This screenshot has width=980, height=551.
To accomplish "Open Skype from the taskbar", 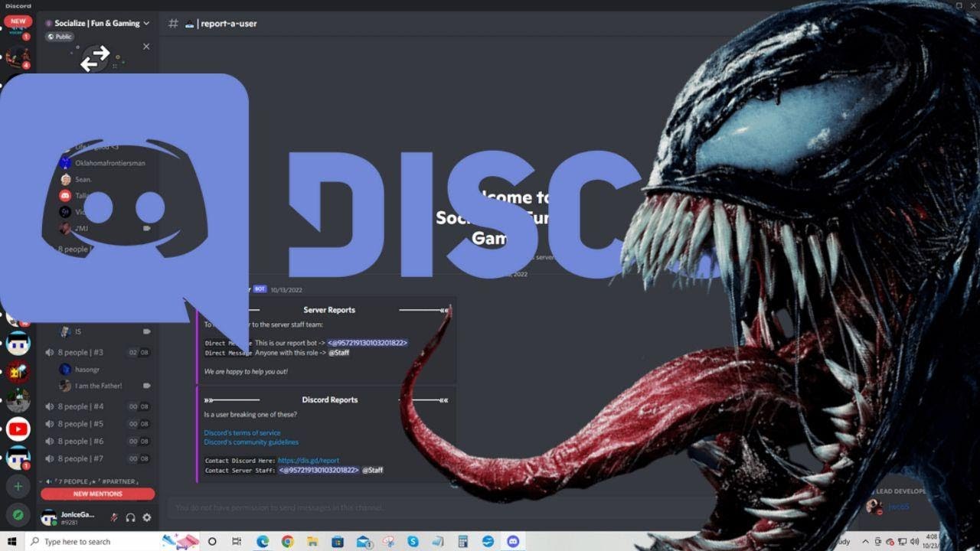I will point(413,542).
